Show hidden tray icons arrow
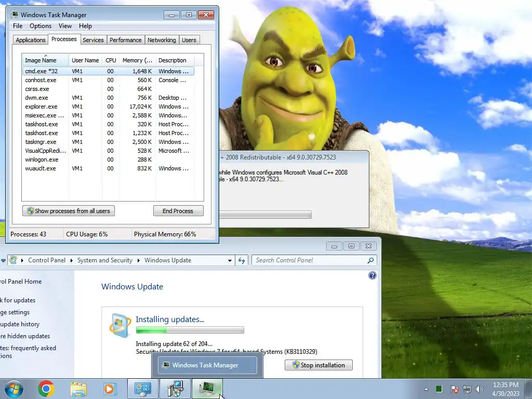Viewport: 532px width, 399px height. click(426, 389)
